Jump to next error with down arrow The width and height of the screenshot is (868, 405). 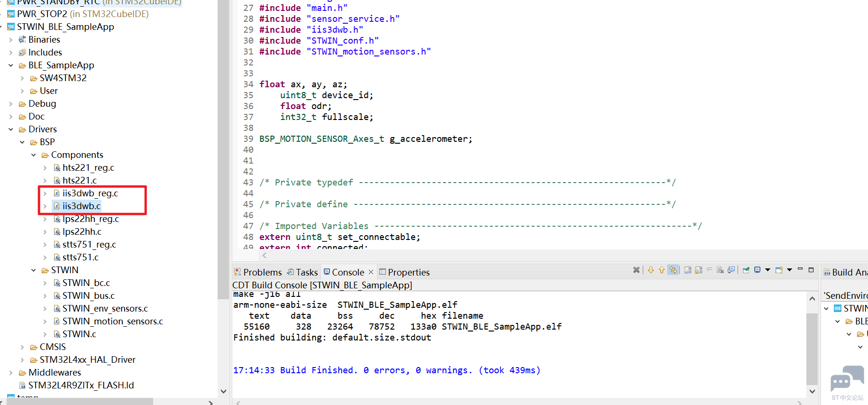(650, 270)
